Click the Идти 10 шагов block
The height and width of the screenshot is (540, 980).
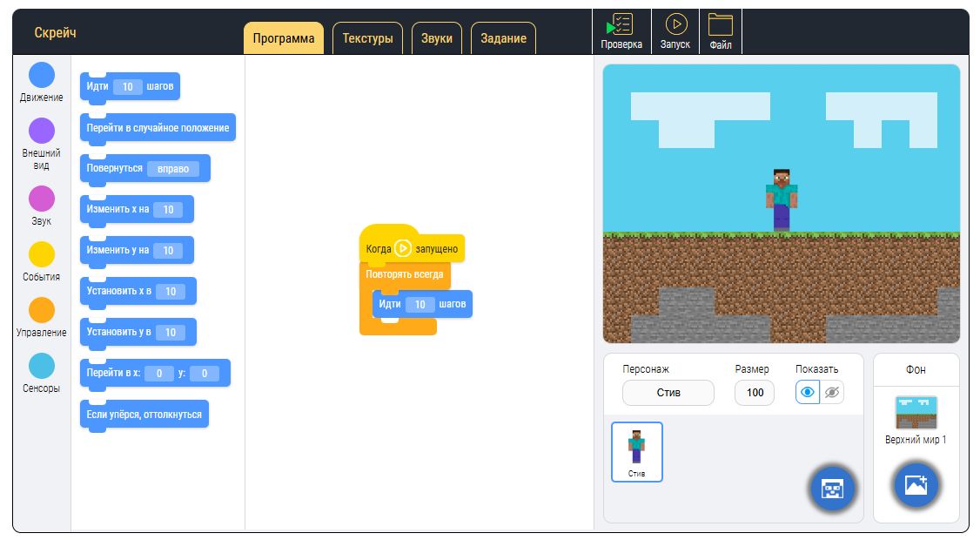130,86
